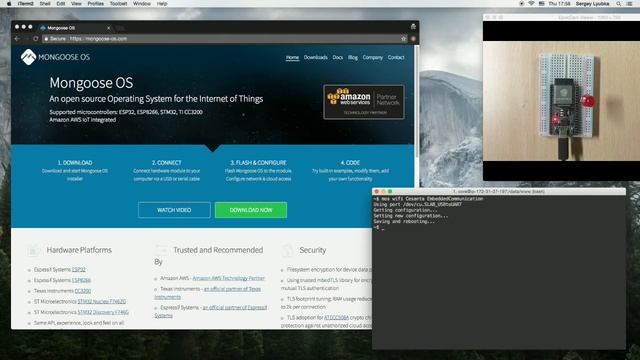Open official partner of Texas Instruments link
Screen dimensions: 640x360
(232, 289)
